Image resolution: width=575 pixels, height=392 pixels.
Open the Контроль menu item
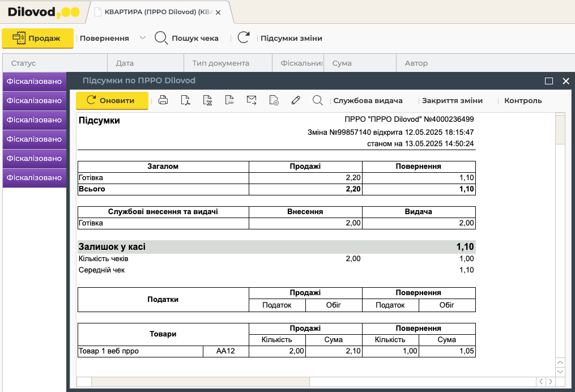tap(523, 100)
